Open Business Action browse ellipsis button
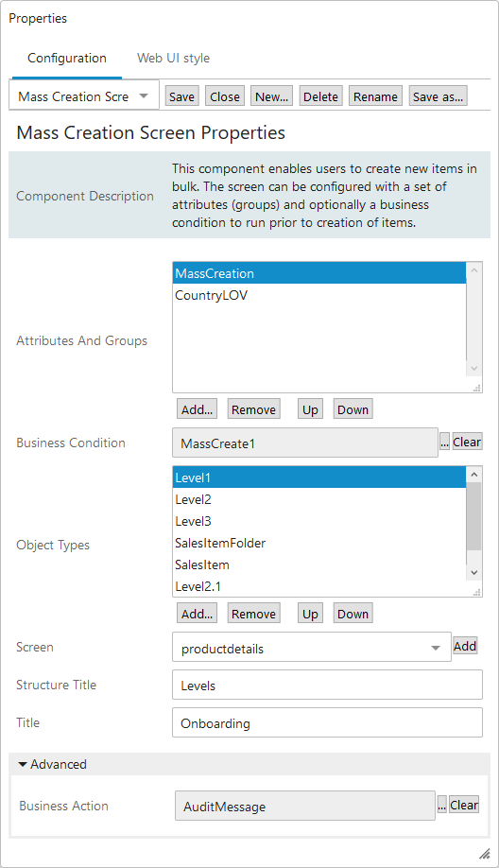The image size is (499, 868). coord(441,806)
